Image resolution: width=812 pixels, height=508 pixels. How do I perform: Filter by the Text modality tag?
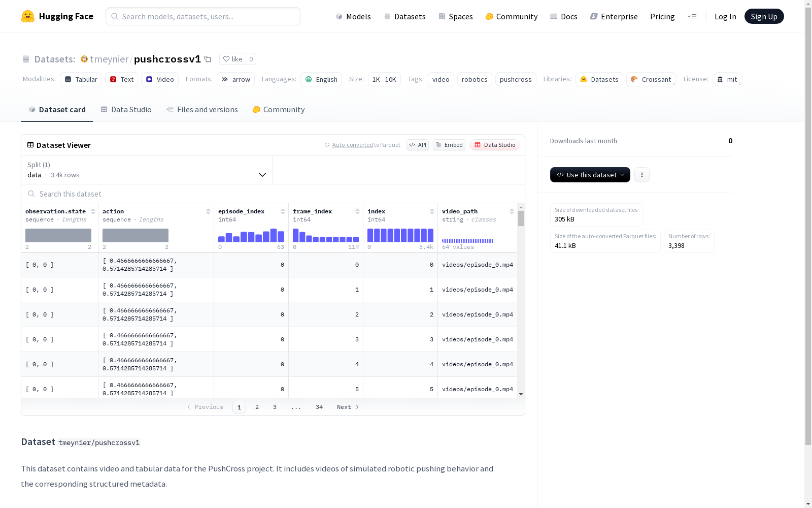122,79
